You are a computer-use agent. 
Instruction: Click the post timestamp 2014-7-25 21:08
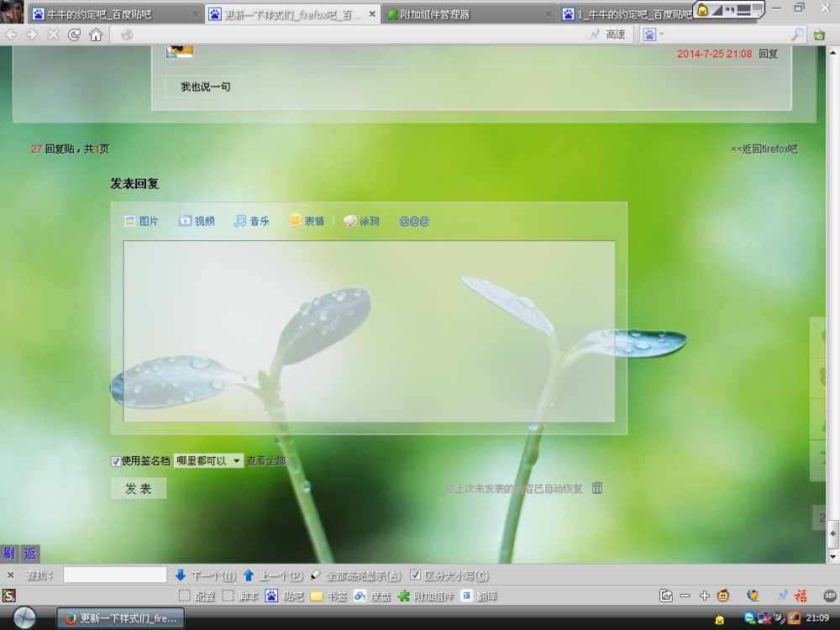coord(714,54)
